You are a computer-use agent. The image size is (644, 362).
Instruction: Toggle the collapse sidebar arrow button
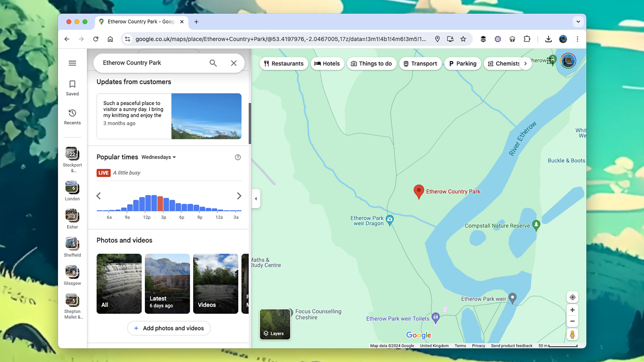tap(256, 199)
